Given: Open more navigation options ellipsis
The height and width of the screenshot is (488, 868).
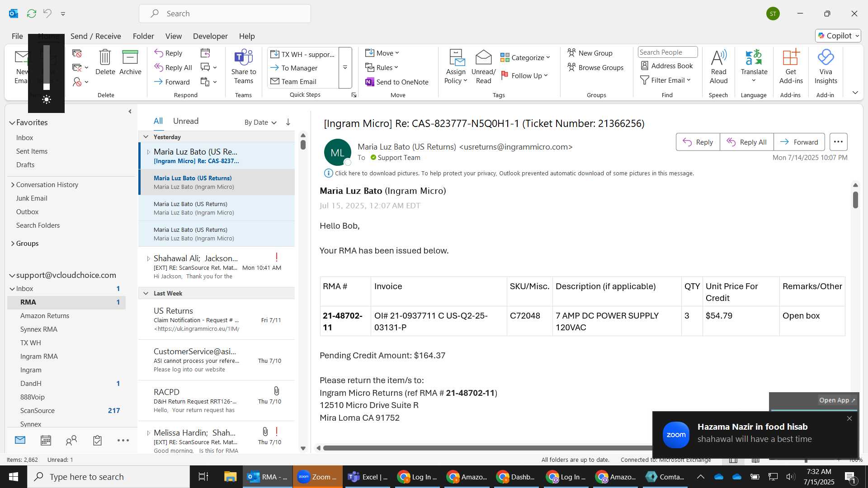Looking at the screenshot, I should tap(123, 440).
